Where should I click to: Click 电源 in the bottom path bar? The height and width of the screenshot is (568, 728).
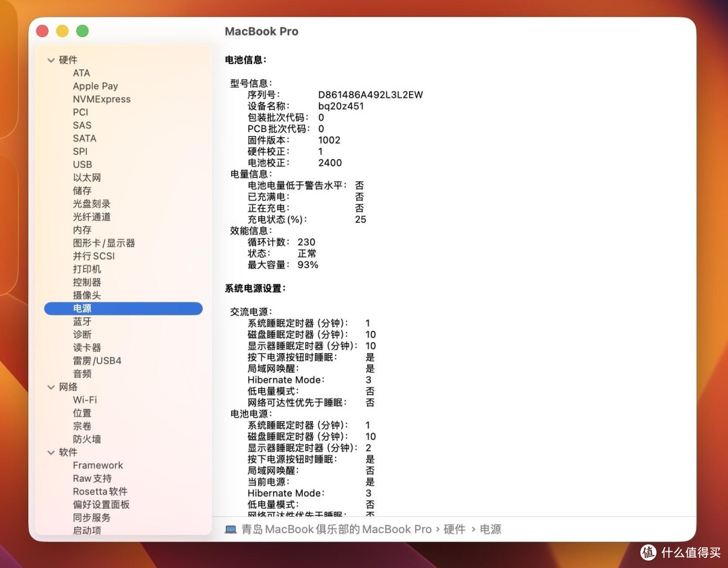(490, 530)
